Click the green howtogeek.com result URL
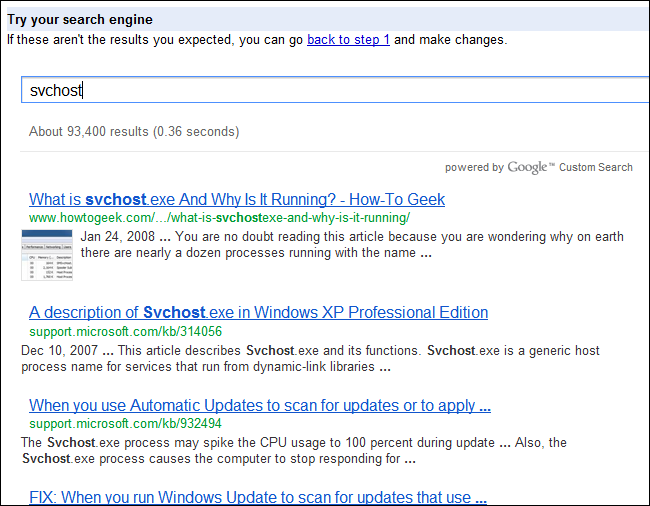650x506 pixels. pyautogui.click(x=219, y=217)
